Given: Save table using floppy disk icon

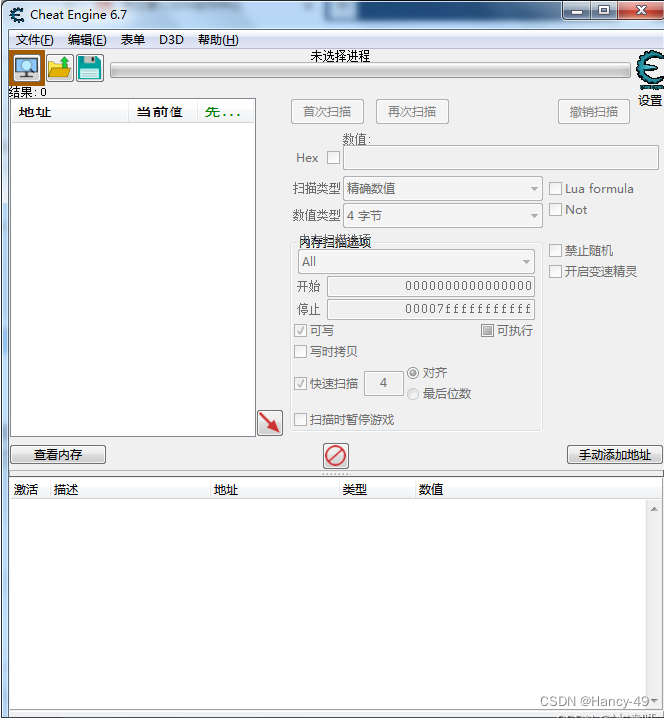Looking at the screenshot, I should (x=90, y=68).
